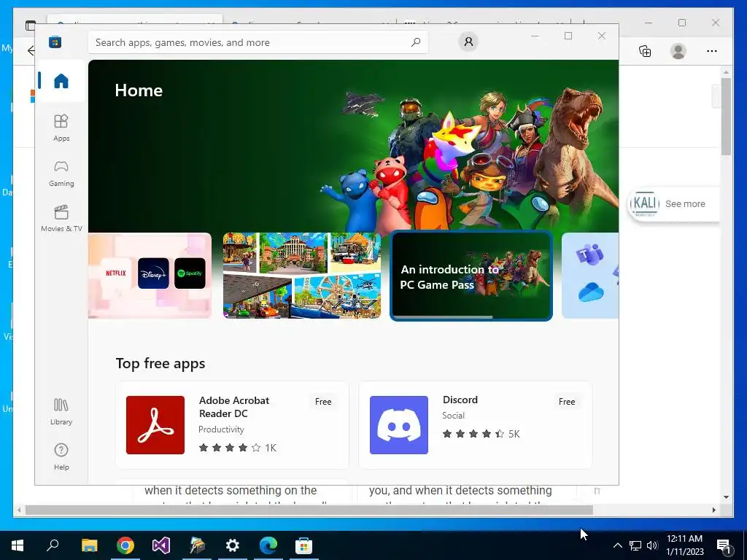Click the Microsoft Store logo icon
This screenshot has height=560, width=747.
(55, 42)
